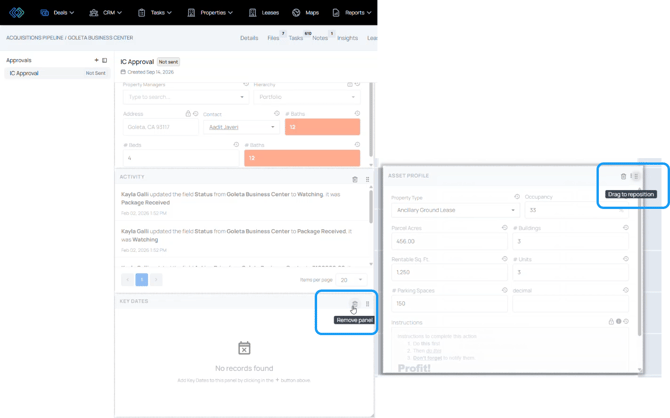View history for # Parking Spaces

(505, 290)
